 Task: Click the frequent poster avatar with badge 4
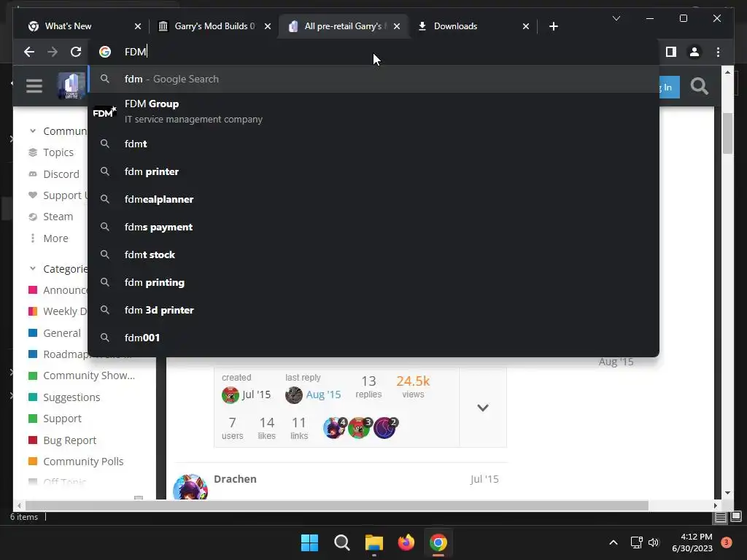[x=334, y=427]
